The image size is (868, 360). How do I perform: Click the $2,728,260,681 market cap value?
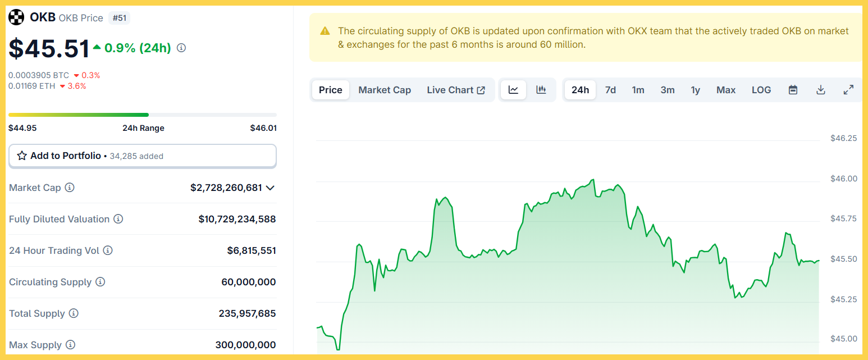tap(226, 188)
